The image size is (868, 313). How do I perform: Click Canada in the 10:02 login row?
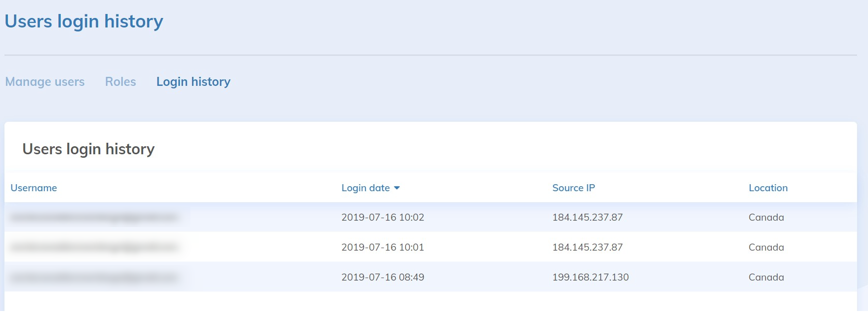pos(766,218)
